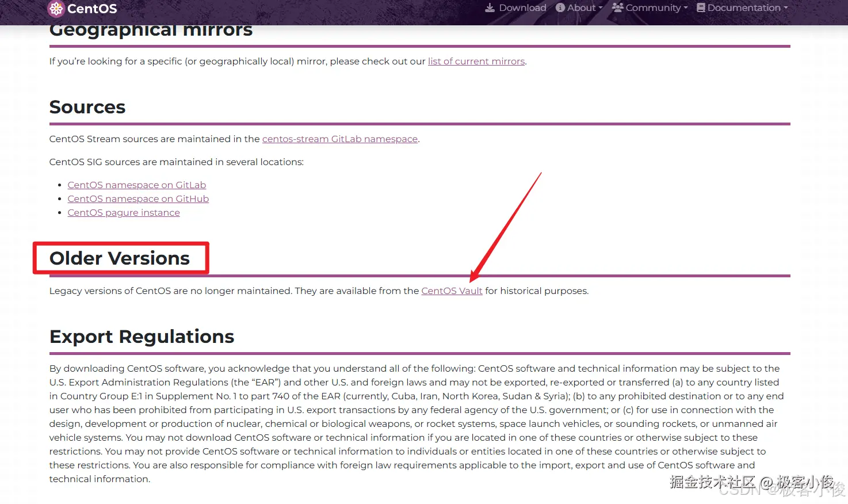Viewport: 848px width, 504px height.
Task: Click paragraph starting 'By downloading CentOS software'
Action: pos(417,423)
